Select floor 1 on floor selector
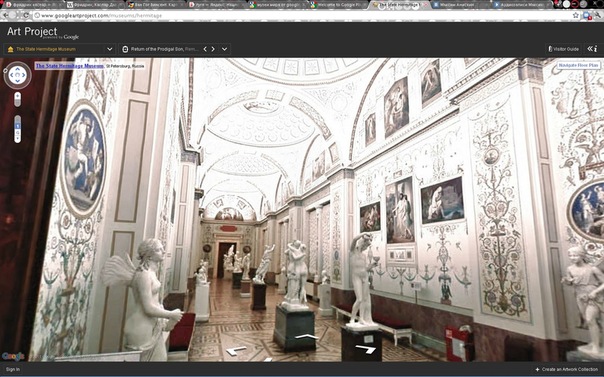This screenshot has width=604, height=377. tap(17, 126)
